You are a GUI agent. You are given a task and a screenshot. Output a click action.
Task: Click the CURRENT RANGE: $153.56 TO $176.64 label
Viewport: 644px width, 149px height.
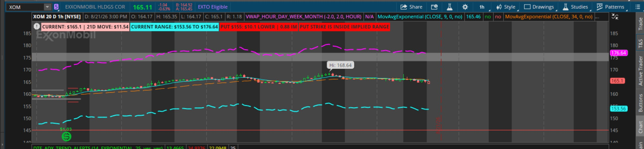[174, 27]
